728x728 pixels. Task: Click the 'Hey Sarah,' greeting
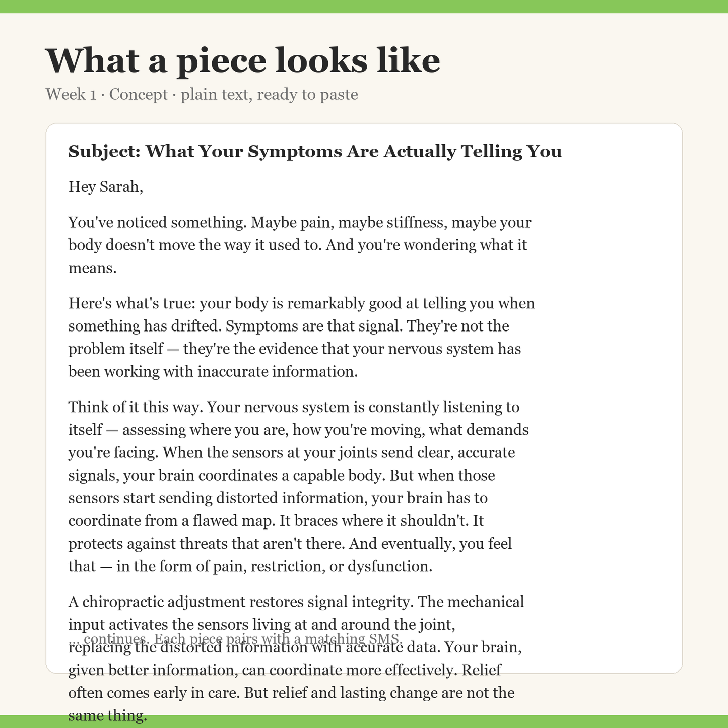[x=106, y=187]
